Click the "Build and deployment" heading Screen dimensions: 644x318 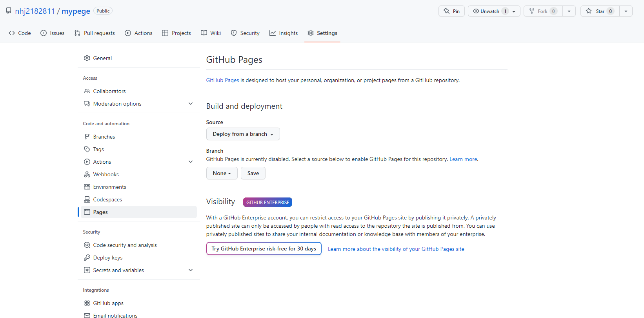coord(244,106)
